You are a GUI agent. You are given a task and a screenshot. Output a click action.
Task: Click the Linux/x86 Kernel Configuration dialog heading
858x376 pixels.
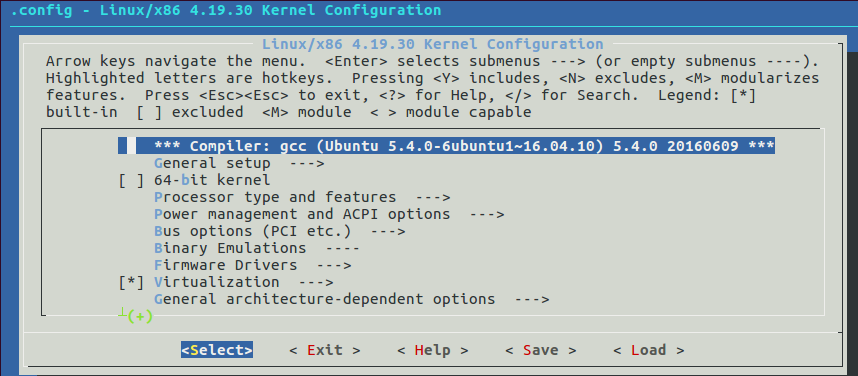point(432,44)
